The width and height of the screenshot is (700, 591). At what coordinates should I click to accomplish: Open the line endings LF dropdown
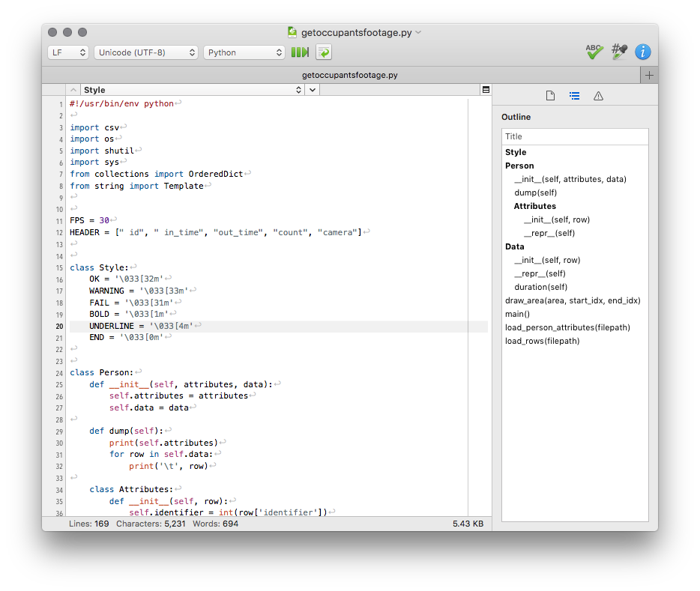68,52
